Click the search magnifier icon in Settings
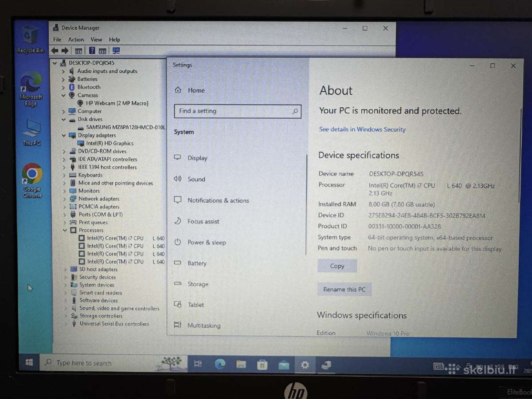 coord(295,111)
